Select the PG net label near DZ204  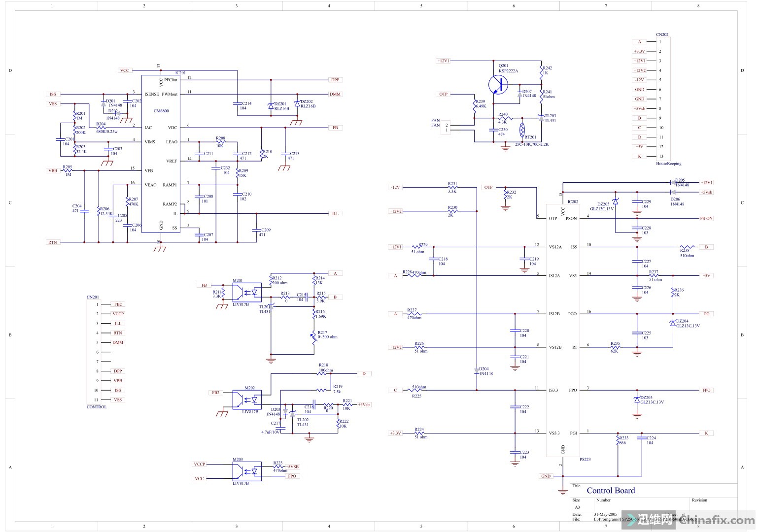tap(706, 314)
